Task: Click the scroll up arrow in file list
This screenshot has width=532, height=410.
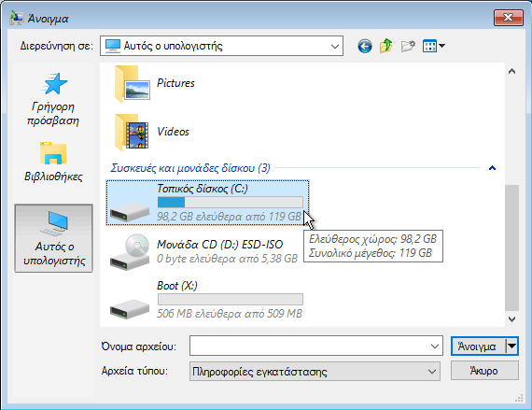Action: point(512,71)
